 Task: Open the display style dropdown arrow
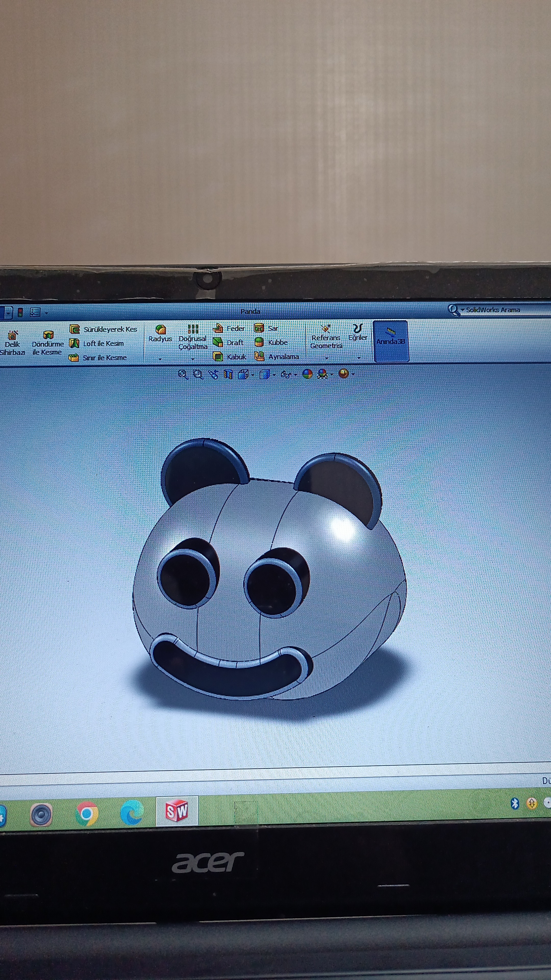click(x=274, y=375)
